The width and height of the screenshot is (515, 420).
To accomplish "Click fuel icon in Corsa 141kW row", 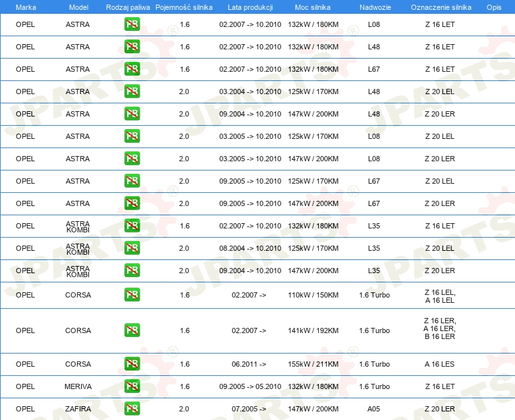I will pos(132,330).
